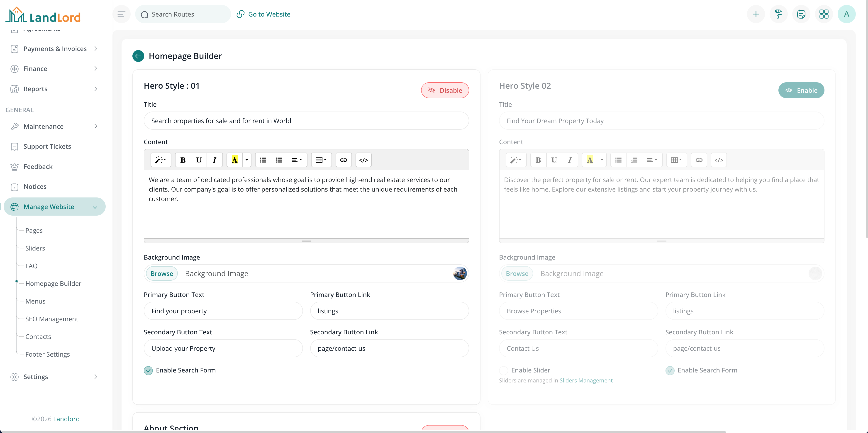
Task: Insert an ordered list in Hero Style 02
Action: pyautogui.click(x=634, y=160)
